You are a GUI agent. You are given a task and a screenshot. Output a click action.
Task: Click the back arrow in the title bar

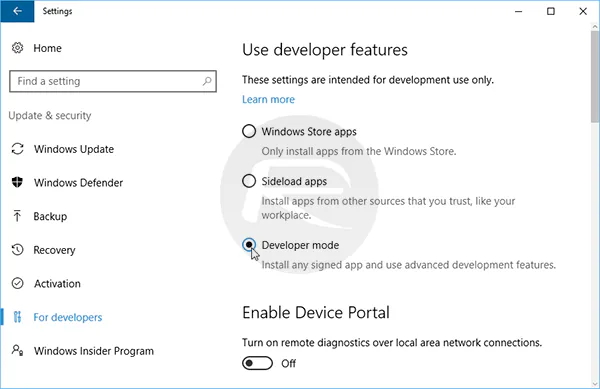(x=17, y=11)
